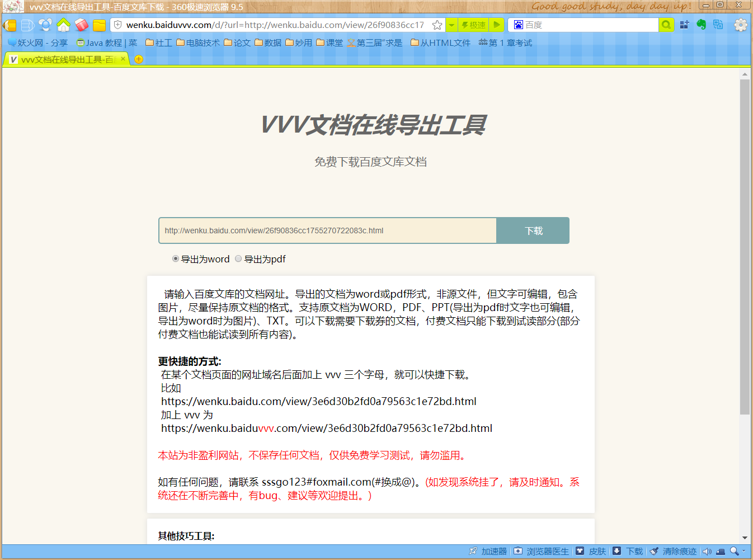
Task: Click the 免费下载百度文库文档 subtitle
Action: coord(370,162)
